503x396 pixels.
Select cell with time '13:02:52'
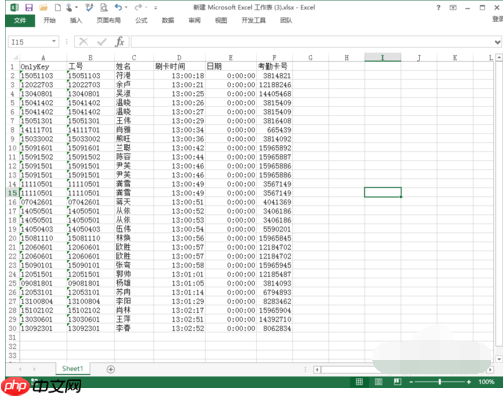(x=179, y=328)
